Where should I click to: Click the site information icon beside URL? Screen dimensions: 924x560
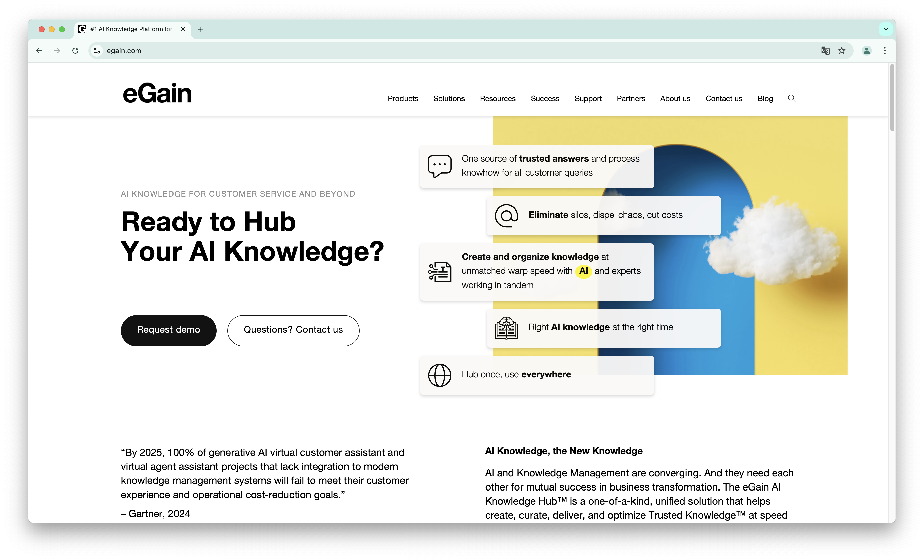coord(97,51)
